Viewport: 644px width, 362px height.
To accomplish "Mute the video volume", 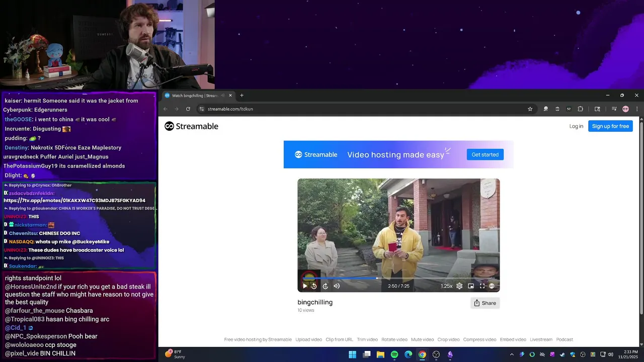I will coord(337,286).
